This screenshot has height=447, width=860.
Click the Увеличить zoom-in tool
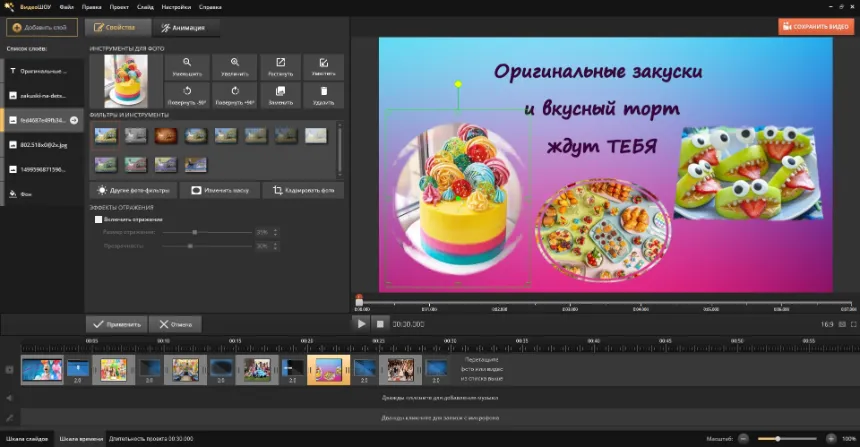pyautogui.click(x=234, y=67)
